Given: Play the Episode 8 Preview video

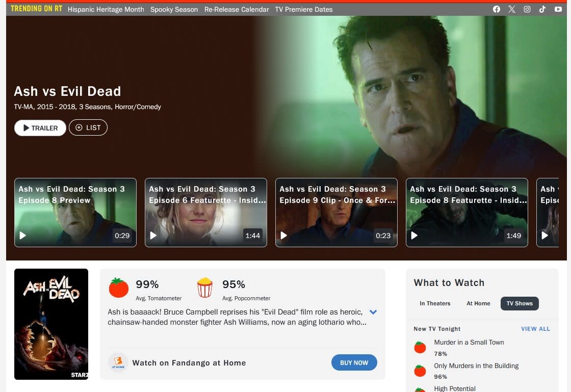Looking at the screenshot, I should click(x=22, y=236).
